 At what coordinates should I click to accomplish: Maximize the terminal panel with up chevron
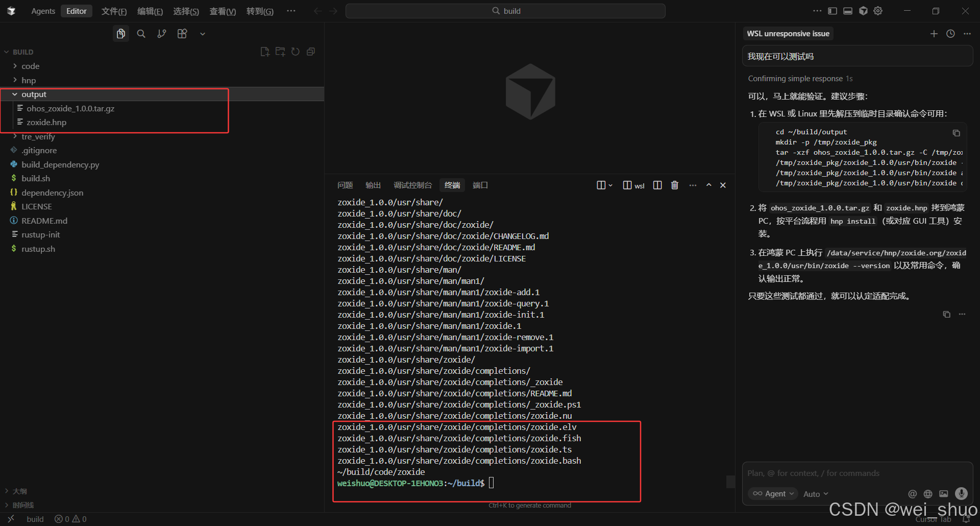pos(709,185)
